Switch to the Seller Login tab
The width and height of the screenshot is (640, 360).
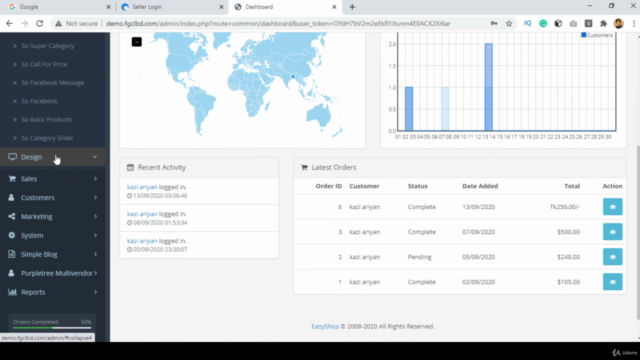coord(171,7)
